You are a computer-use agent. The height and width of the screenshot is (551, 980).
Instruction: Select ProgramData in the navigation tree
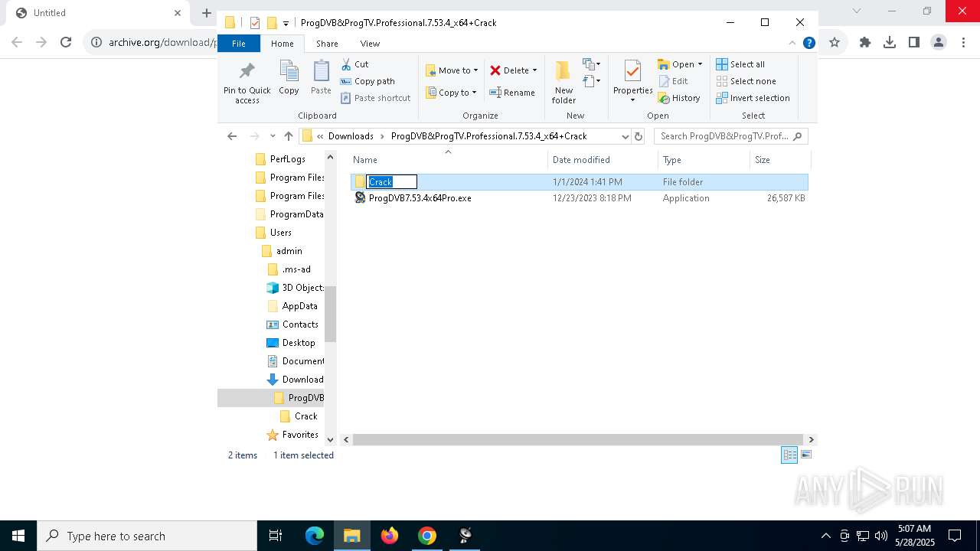296,214
